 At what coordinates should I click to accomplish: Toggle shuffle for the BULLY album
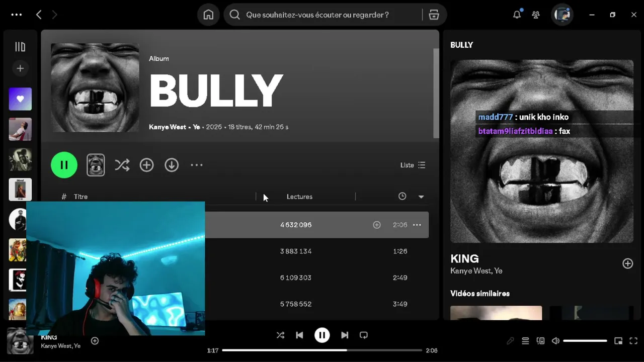(x=122, y=165)
